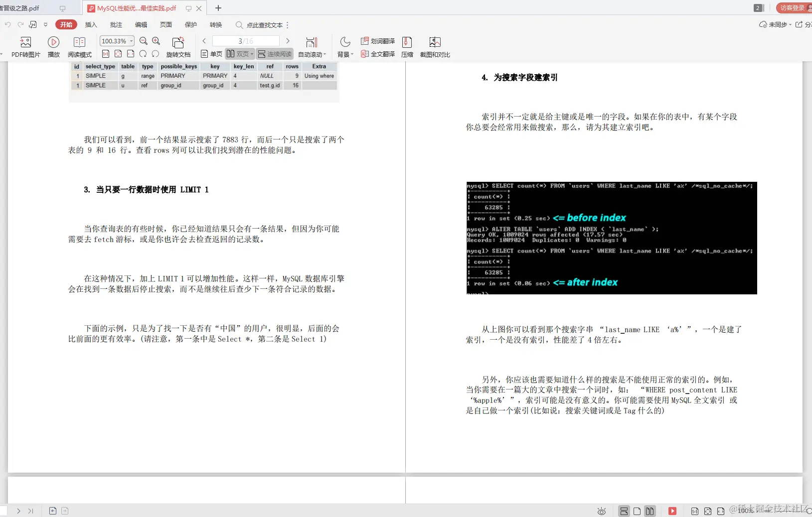This screenshot has height=517, width=812.
Task: Enter 阅读模式 reading mode
Action: point(79,47)
